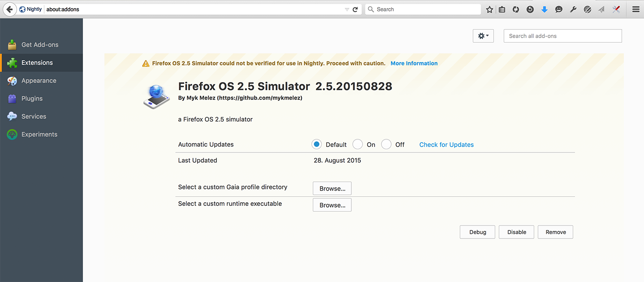
Task: Open the Appearance category
Action: pyautogui.click(x=39, y=81)
